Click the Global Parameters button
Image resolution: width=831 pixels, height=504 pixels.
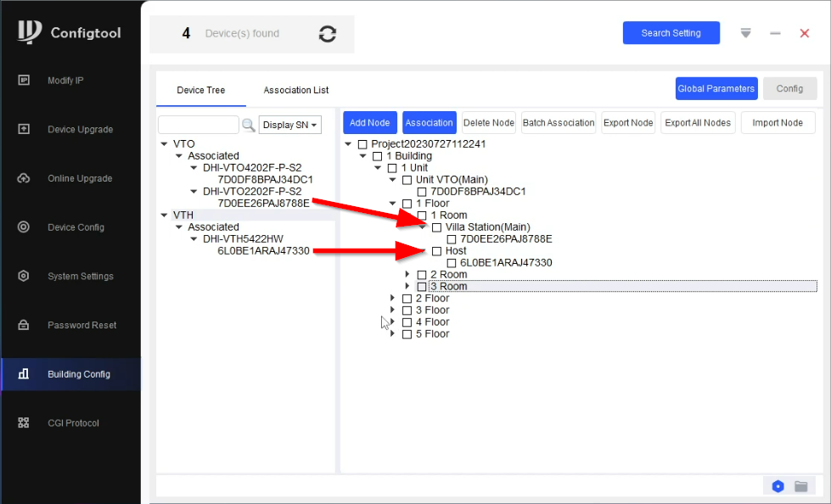point(716,88)
